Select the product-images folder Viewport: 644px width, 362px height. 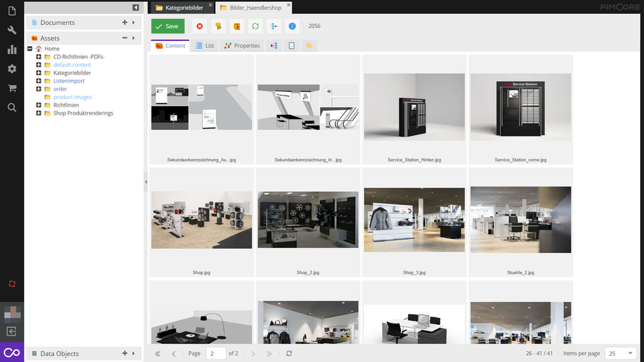(x=72, y=97)
